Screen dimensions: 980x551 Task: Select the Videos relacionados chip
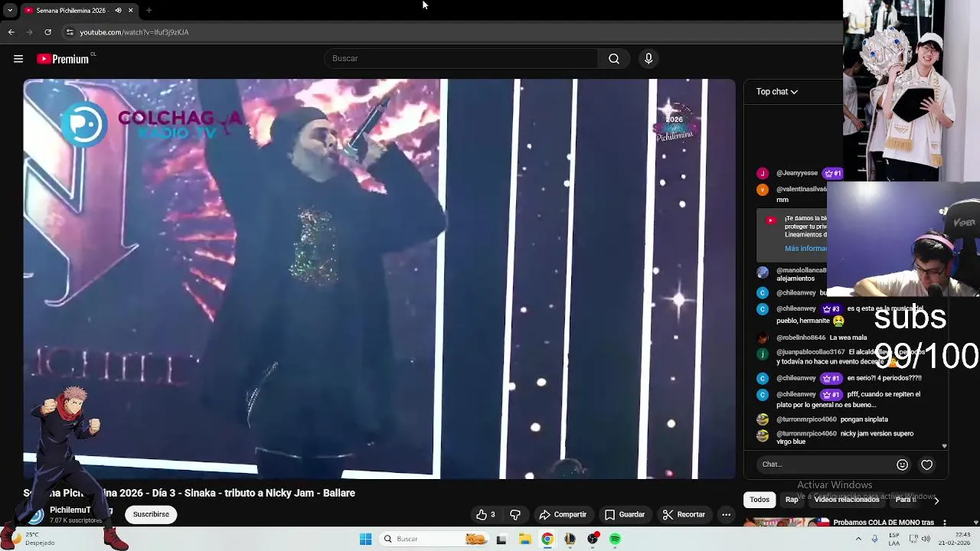[x=847, y=500]
